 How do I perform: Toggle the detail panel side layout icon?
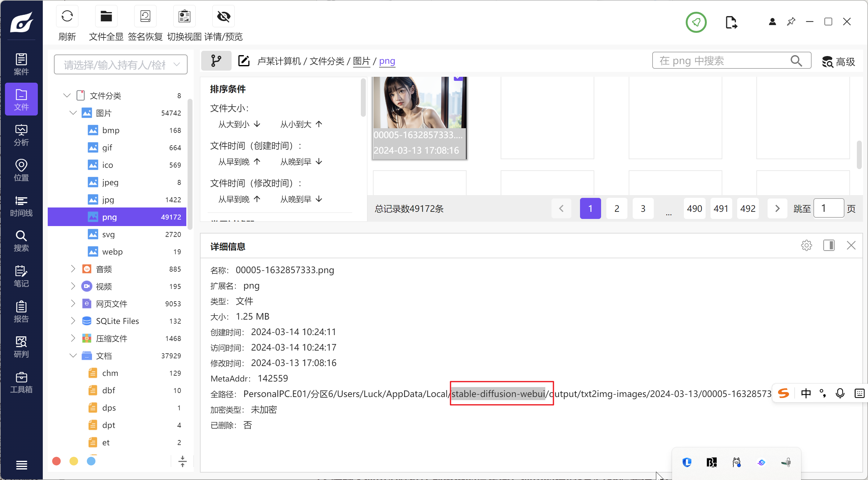(829, 245)
